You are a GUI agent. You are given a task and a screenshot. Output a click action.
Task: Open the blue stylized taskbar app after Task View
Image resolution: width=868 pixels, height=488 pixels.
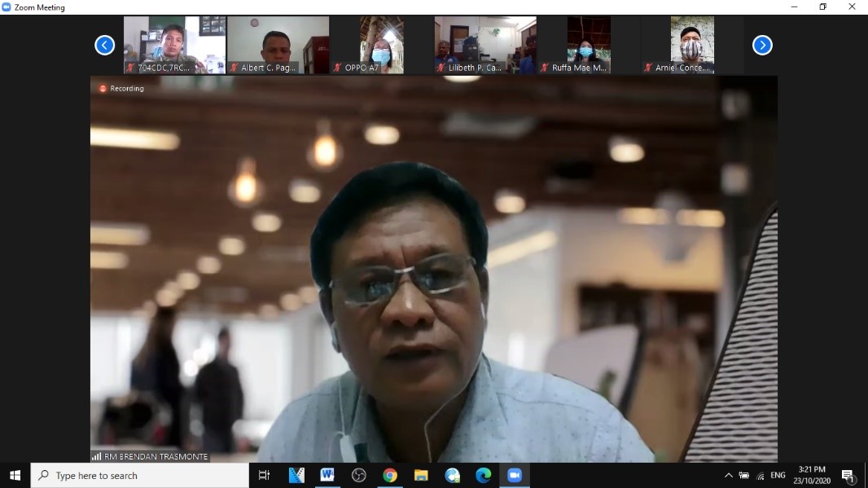click(296, 475)
